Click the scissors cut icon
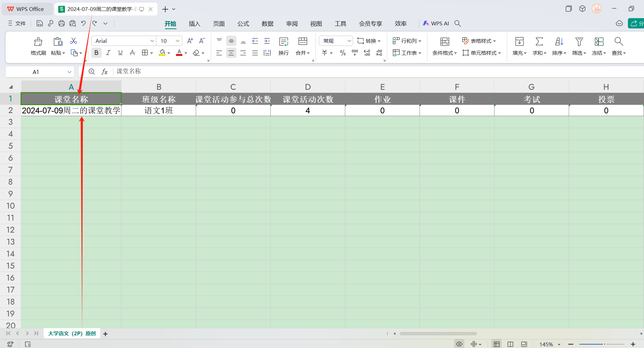Image resolution: width=644 pixels, height=348 pixels. 73,41
